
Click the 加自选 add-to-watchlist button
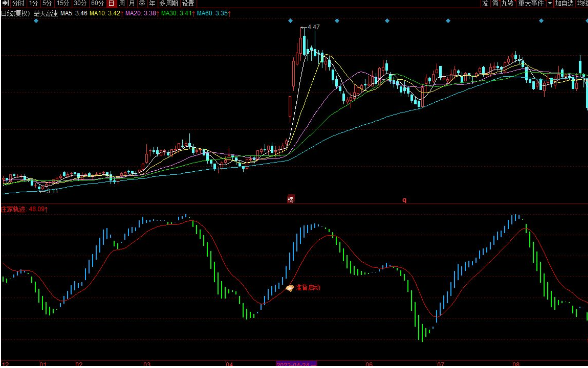click(x=563, y=3)
